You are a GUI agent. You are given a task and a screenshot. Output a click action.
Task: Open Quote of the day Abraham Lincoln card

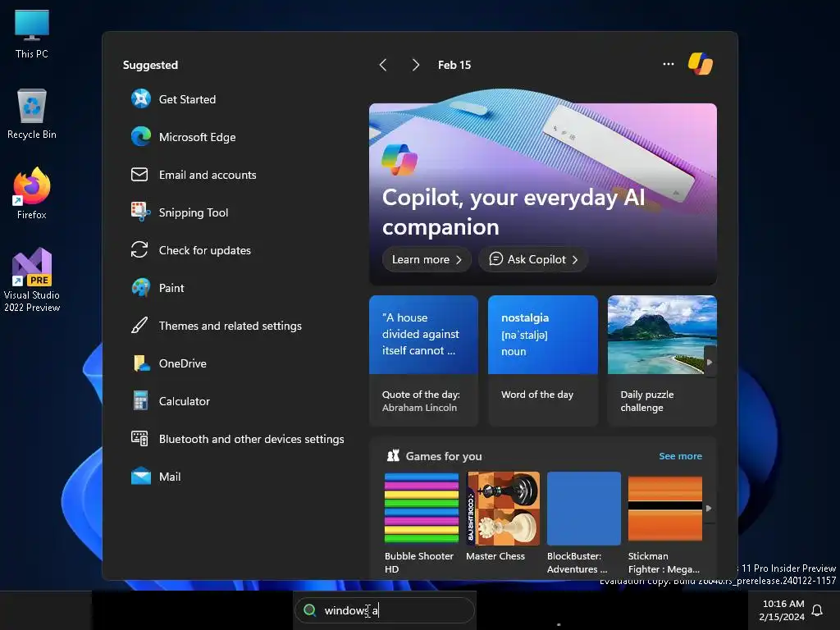(x=423, y=361)
